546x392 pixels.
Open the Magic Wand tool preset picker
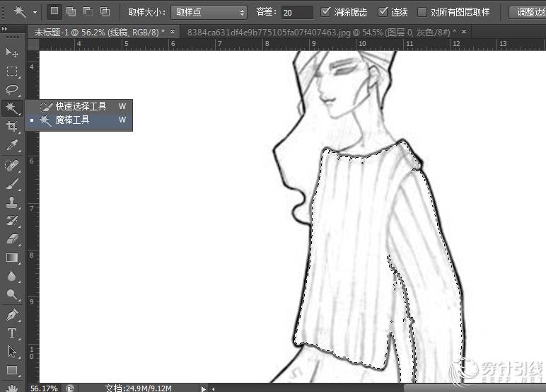point(25,12)
